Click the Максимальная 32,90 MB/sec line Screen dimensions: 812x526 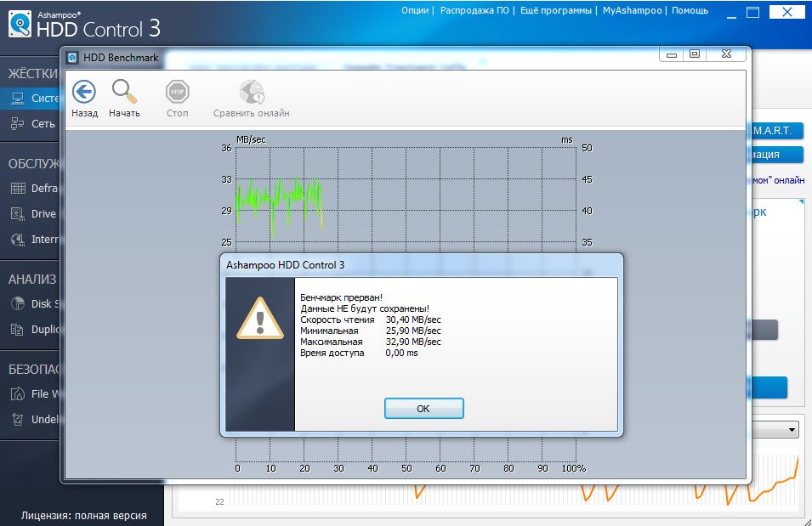tap(371, 342)
